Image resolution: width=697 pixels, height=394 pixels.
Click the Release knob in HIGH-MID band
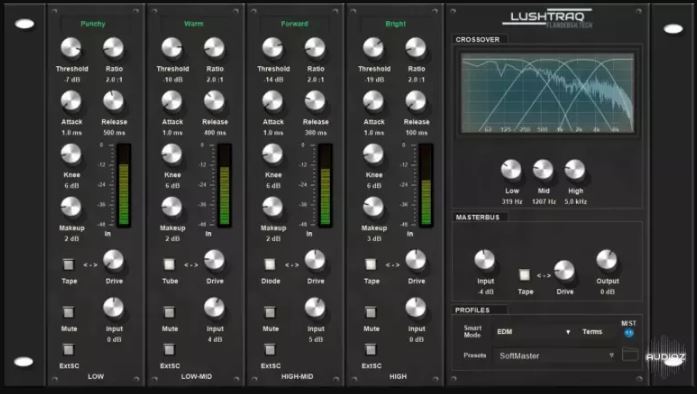(x=315, y=101)
